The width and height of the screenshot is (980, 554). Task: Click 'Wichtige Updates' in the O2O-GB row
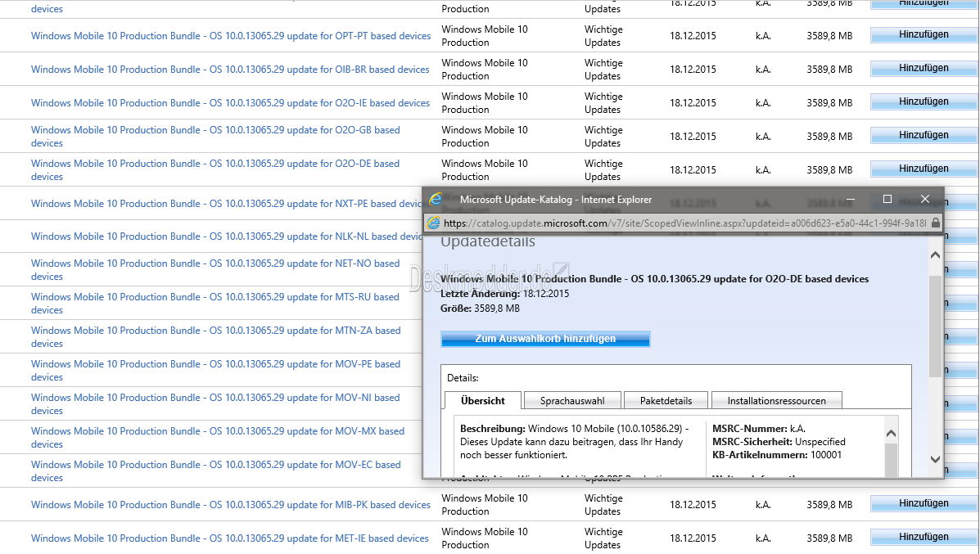(x=603, y=137)
